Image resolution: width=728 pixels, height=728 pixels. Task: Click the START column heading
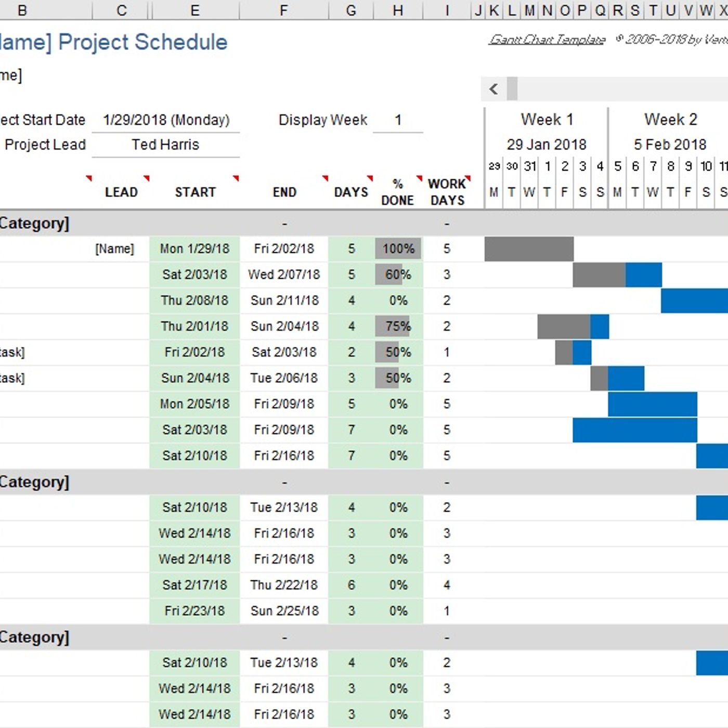pos(195,192)
